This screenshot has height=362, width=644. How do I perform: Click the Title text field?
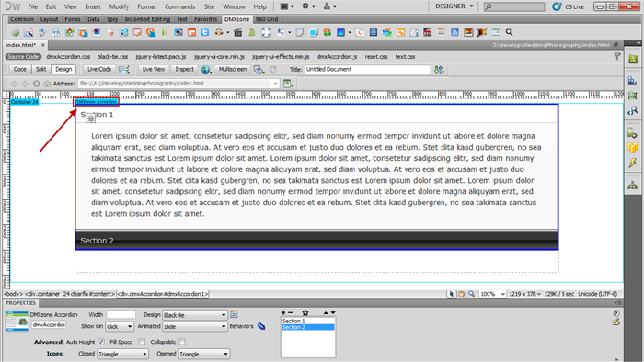(x=367, y=69)
